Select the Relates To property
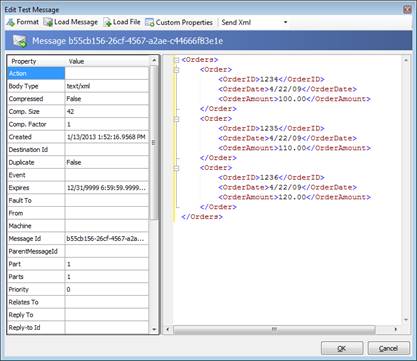417x361 pixels. click(x=78, y=302)
